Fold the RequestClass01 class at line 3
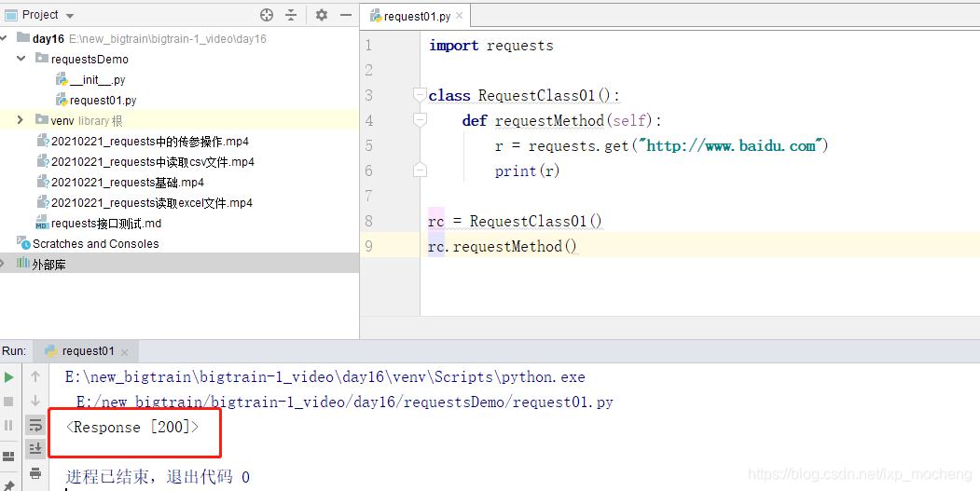This screenshot has height=491, width=980. pyautogui.click(x=420, y=95)
